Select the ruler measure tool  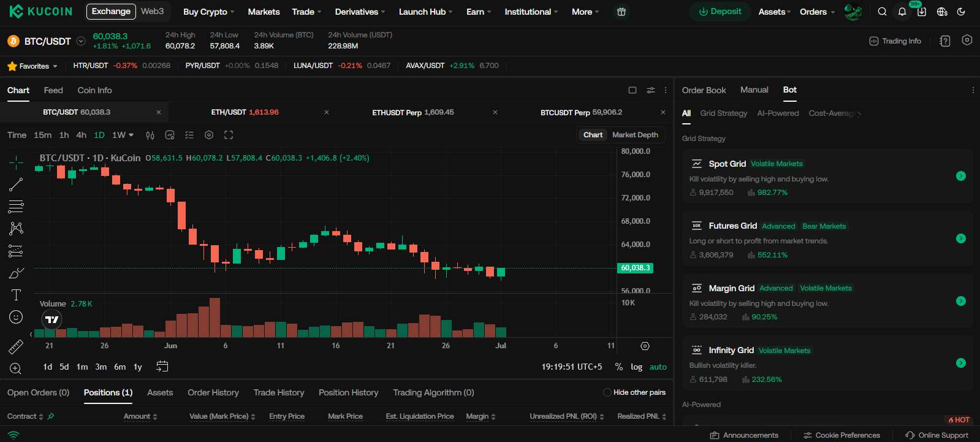[x=16, y=347]
